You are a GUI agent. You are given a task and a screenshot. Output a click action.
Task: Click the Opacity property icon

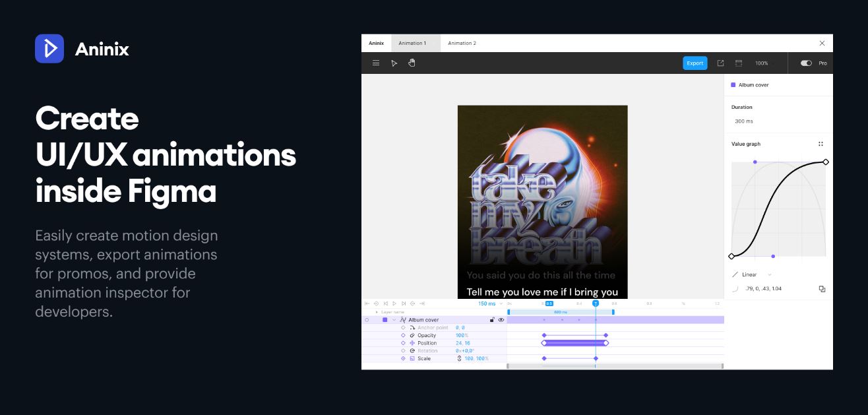click(x=412, y=335)
